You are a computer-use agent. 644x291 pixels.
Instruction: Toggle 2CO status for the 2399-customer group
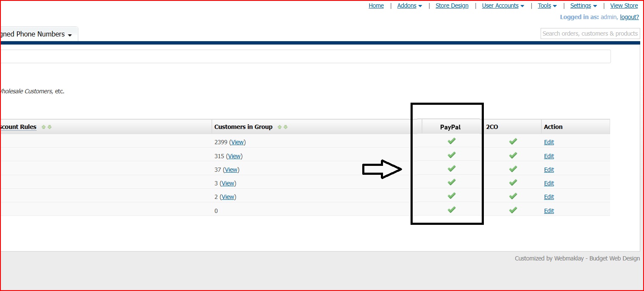pos(513,141)
